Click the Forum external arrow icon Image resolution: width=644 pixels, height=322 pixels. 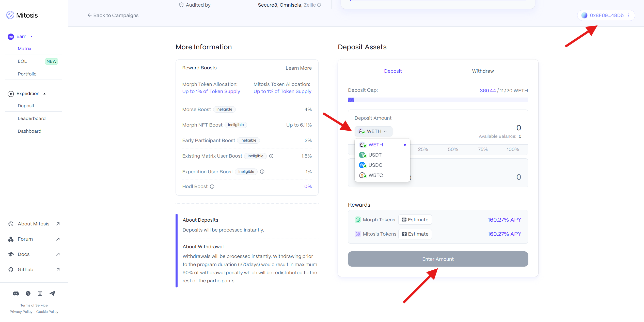pyautogui.click(x=58, y=239)
